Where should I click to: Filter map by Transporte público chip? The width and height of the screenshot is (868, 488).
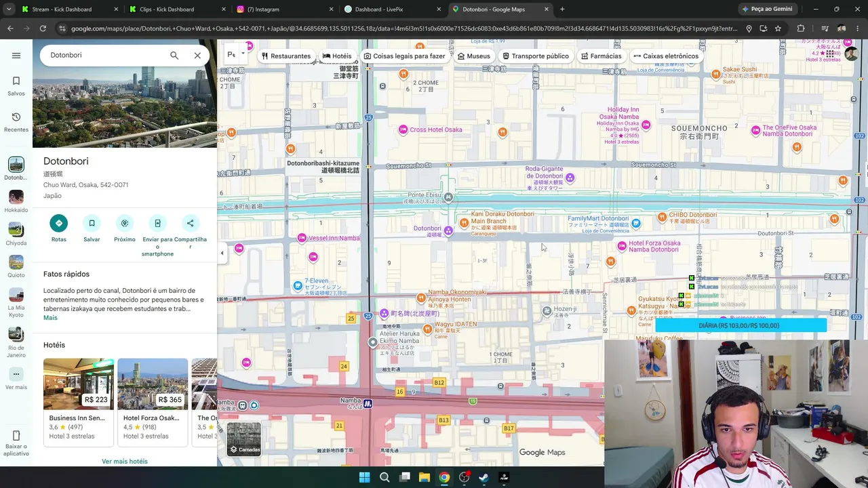(536, 56)
